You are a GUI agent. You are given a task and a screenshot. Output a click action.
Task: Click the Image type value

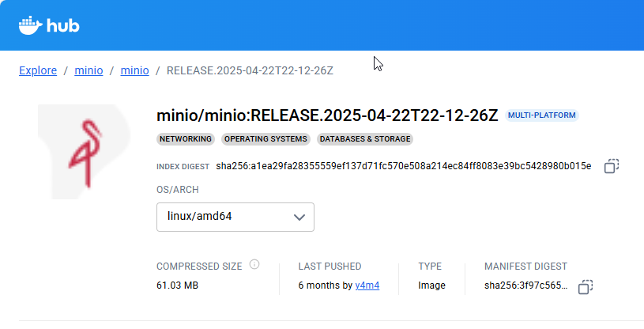(431, 286)
